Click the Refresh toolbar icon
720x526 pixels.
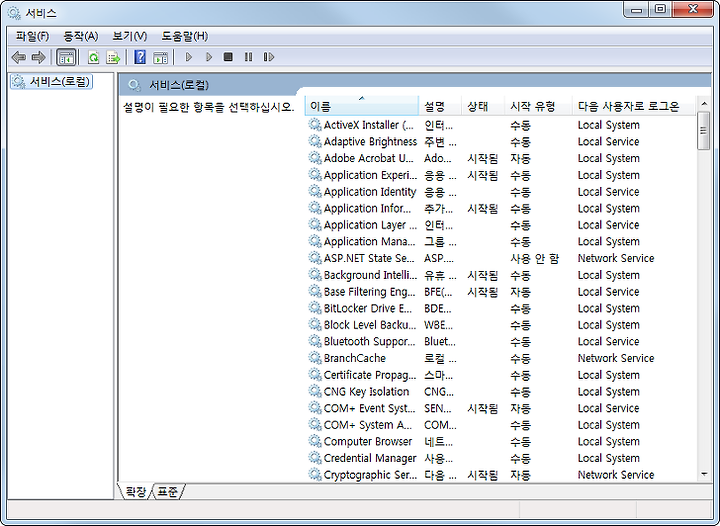click(93, 57)
